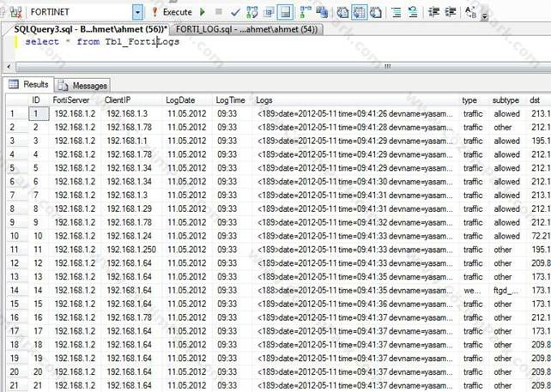This screenshot has width=551, height=392.
Task: Click the 'we...' type cell in row 14
Action: click(472, 291)
